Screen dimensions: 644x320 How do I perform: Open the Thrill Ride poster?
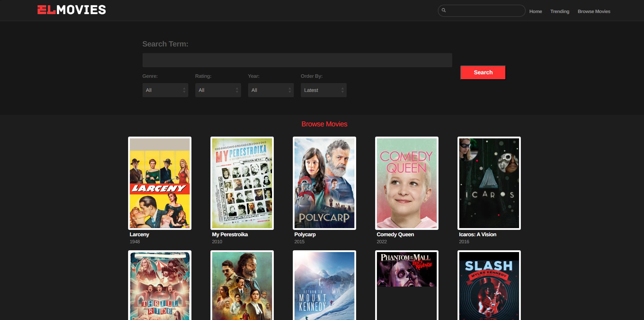pyautogui.click(x=160, y=285)
